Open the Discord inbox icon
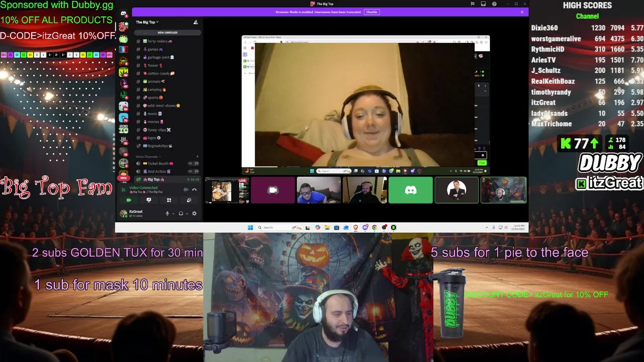Viewport: 644px width, 362px height. pos(484,4)
